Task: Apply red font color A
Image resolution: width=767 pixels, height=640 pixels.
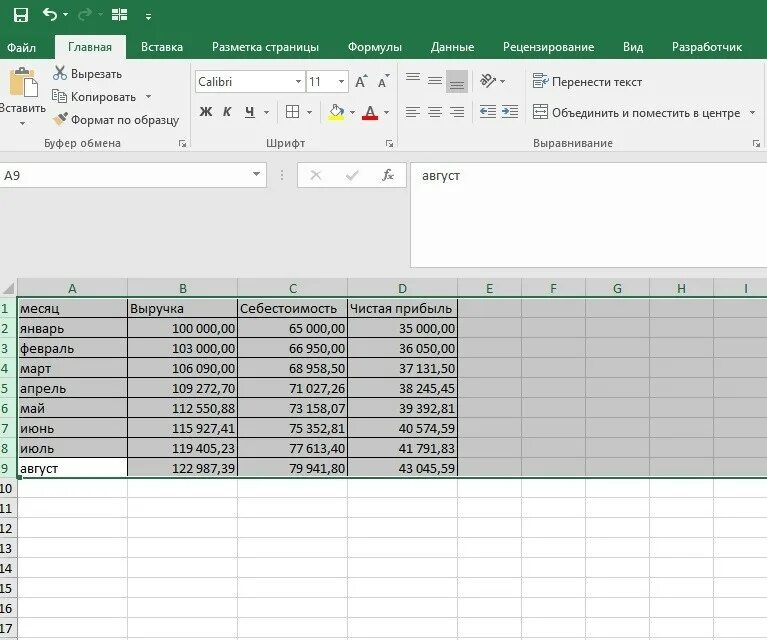Action: [370, 113]
